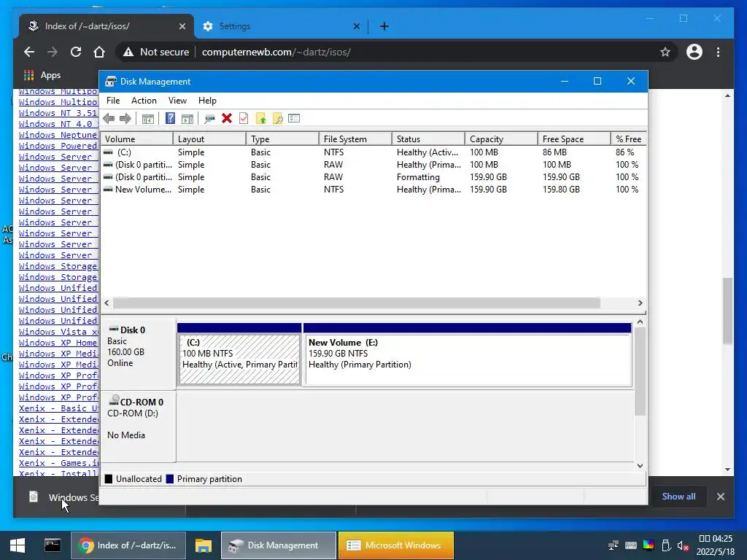The width and height of the screenshot is (747, 560).
Task: Sort by the Volume column header
Action: click(x=136, y=139)
